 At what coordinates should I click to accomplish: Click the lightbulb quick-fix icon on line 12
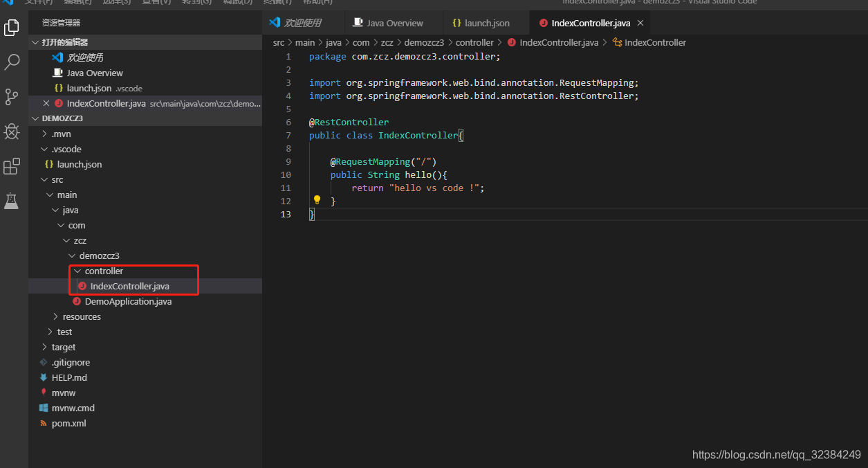click(317, 200)
